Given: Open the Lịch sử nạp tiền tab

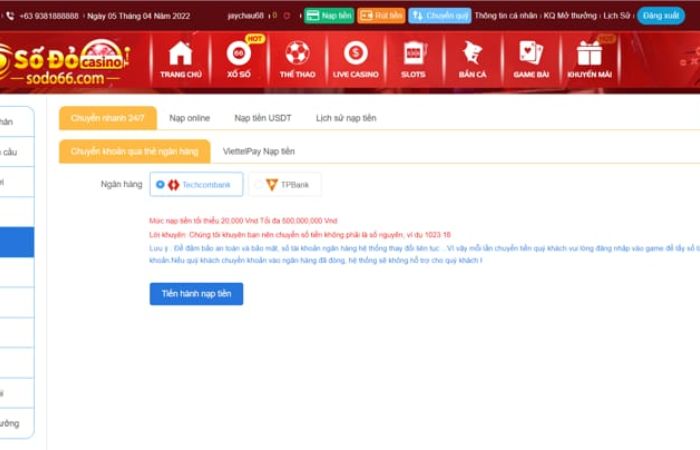Looking at the screenshot, I should click(346, 118).
